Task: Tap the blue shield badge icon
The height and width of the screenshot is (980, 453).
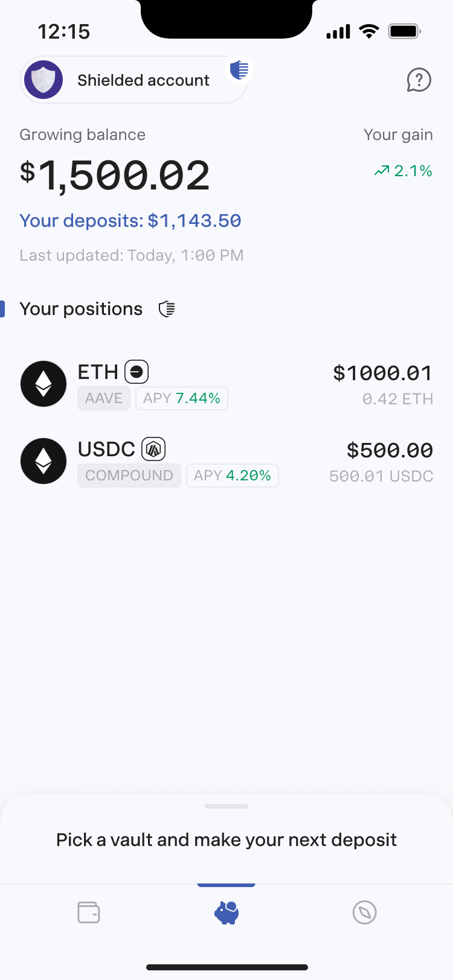Action: tap(239, 70)
